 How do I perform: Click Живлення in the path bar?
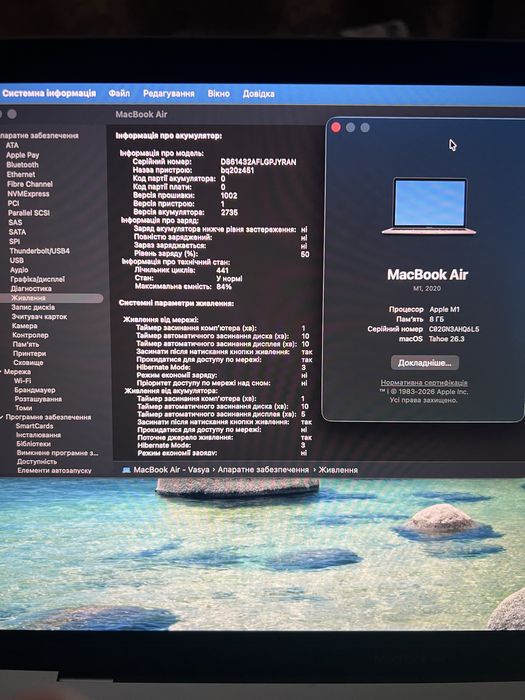pos(338,470)
